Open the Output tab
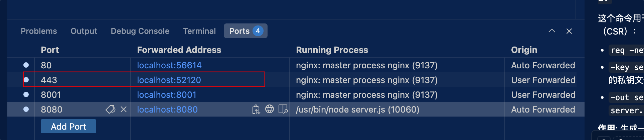 84,31
